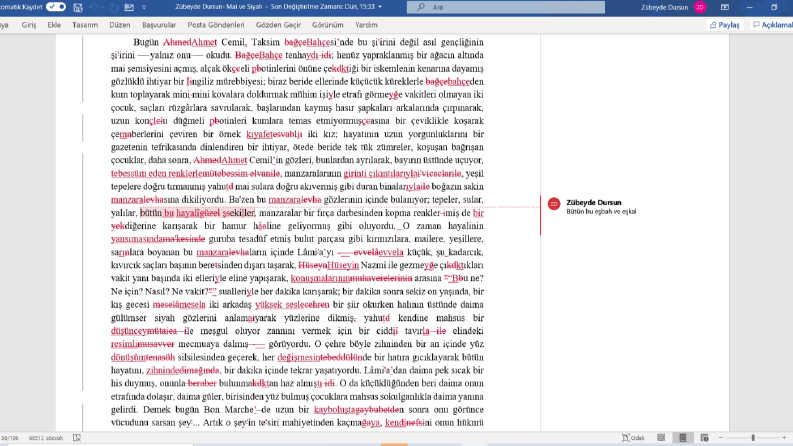Click the Ara search field
The image size is (793, 446).
pyautogui.click(x=506, y=7)
